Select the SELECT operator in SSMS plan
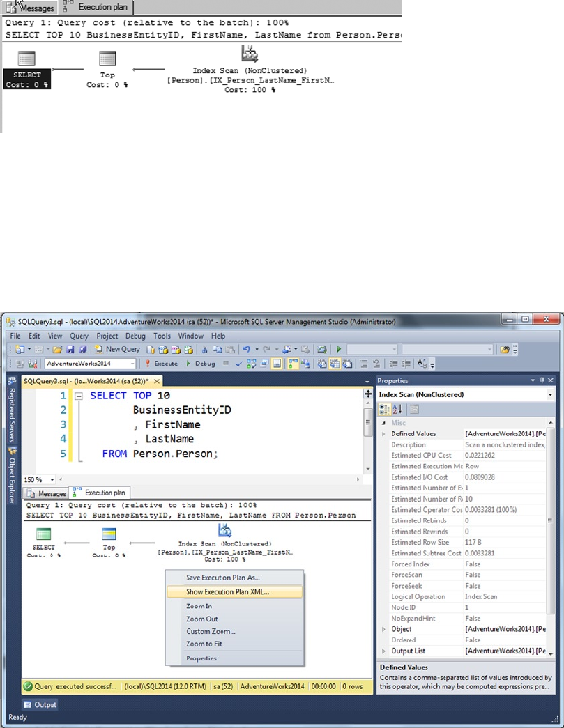Screen dimensions: 564x728 [44, 542]
